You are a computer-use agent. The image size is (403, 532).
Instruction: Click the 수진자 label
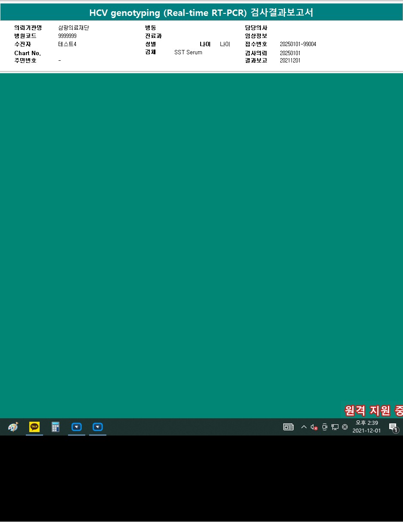click(22, 44)
